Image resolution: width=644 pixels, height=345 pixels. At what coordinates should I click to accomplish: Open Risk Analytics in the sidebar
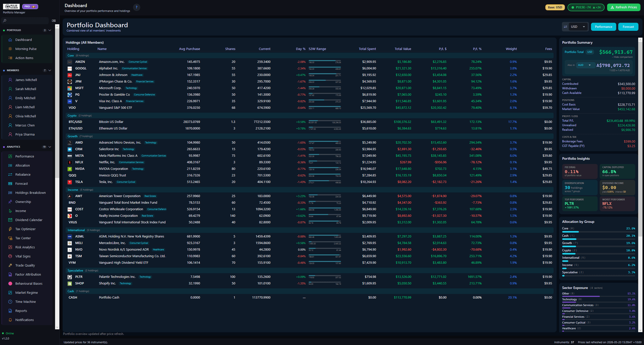pos(25,247)
